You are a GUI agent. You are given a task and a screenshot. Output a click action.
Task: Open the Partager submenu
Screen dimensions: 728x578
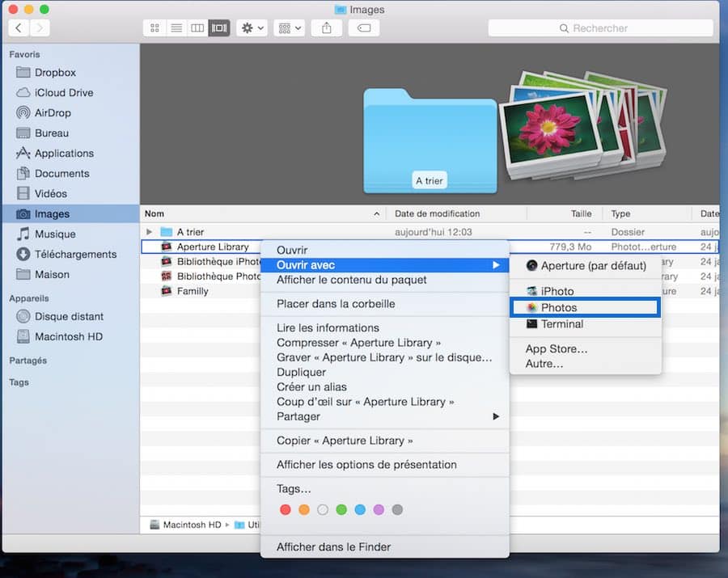(x=385, y=416)
